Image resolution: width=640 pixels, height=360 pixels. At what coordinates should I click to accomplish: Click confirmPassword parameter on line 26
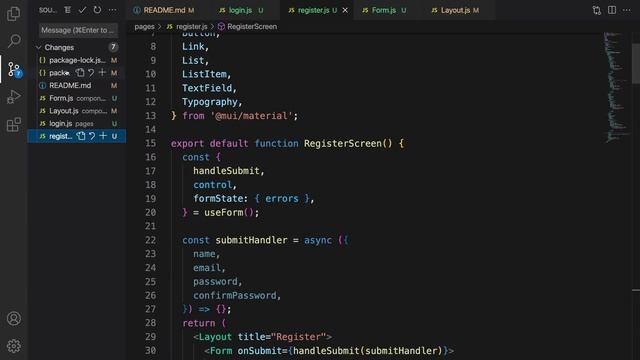pos(235,295)
